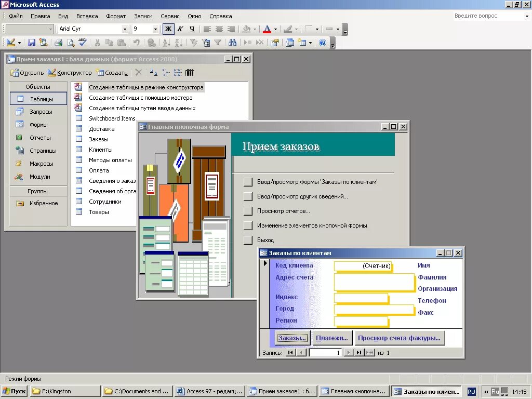
Task: Click the Undo arrow icon
Action: [x=136, y=43]
